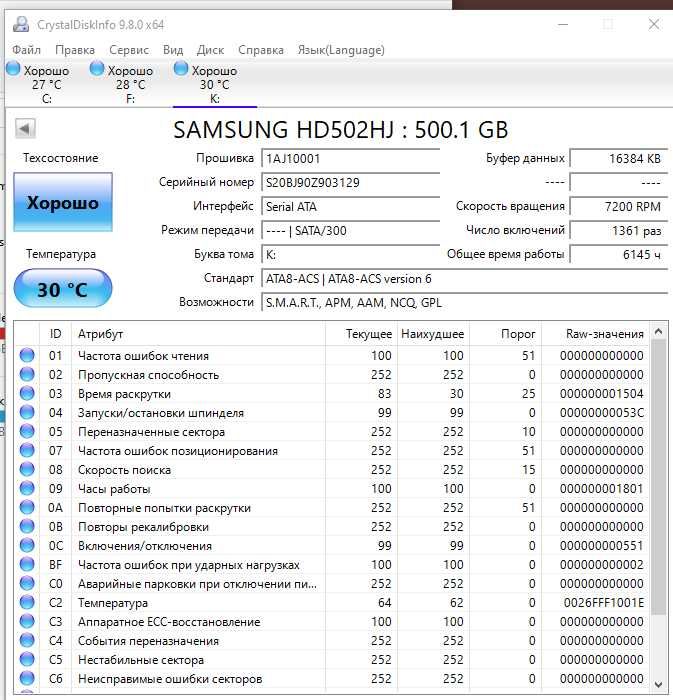Image resolution: width=673 pixels, height=700 pixels.
Task: Click the previous disk arrow button
Action: click(25, 129)
